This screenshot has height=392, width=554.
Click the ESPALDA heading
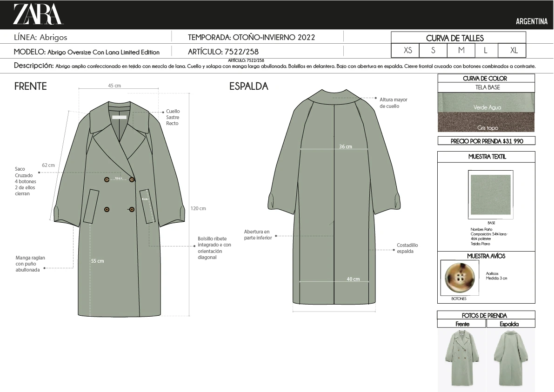click(x=249, y=86)
